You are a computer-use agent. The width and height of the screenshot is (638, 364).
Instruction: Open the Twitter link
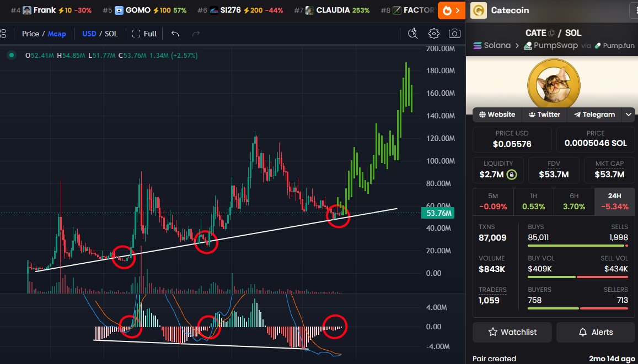point(544,115)
